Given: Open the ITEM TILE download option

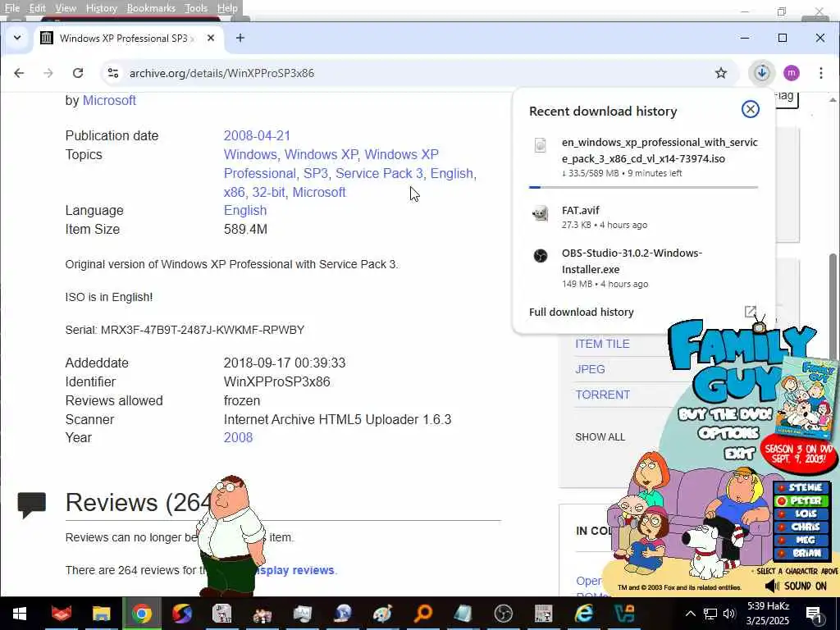Looking at the screenshot, I should (602, 344).
